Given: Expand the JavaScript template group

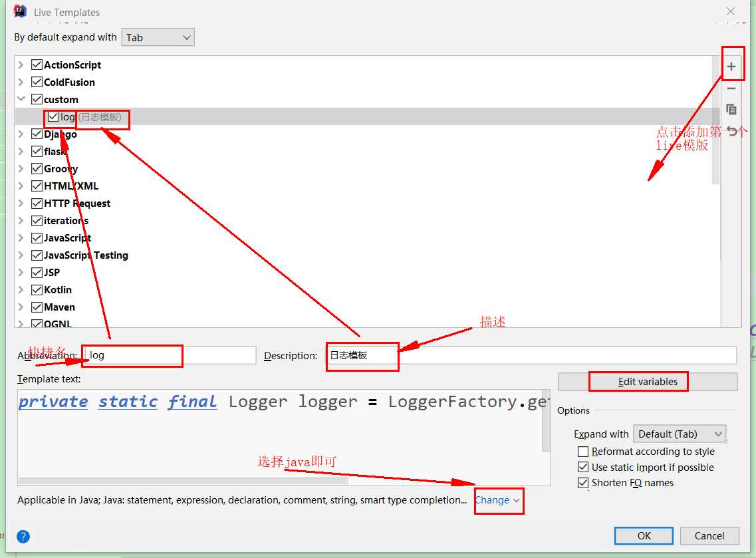Looking at the screenshot, I should click(21, 238).
